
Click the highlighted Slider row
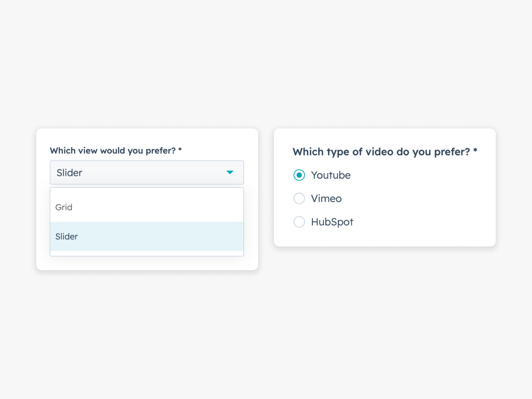pos(147,236)
